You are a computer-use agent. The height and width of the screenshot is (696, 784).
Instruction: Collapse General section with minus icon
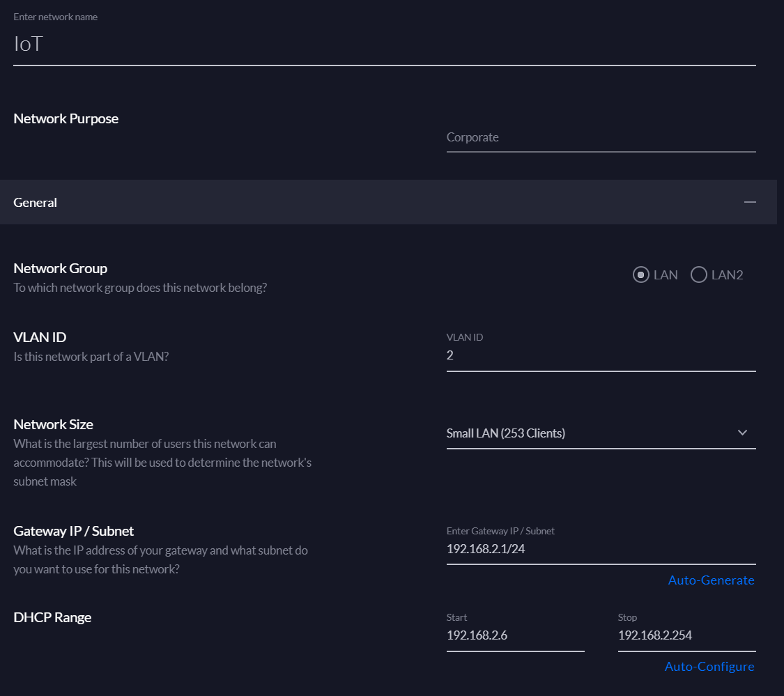click(750, 202)
